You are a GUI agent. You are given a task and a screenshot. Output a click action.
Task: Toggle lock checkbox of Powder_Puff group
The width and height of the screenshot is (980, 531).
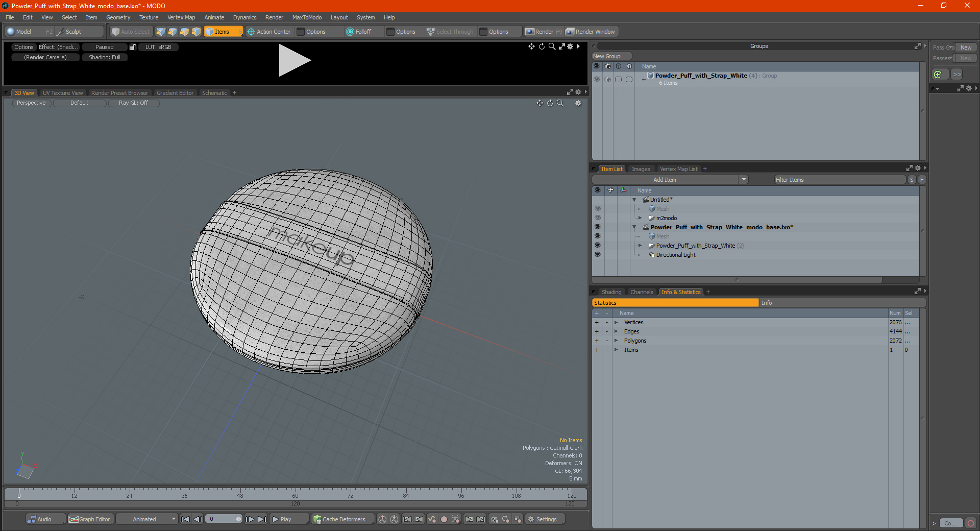pyautogui.click(x=629, y=79)
